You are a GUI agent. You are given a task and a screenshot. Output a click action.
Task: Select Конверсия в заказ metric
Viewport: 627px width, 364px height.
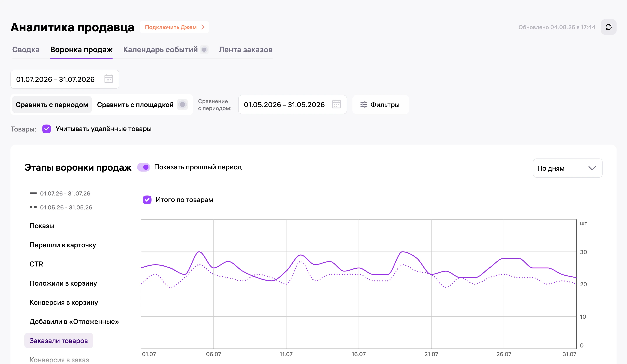tap(59, 360)
